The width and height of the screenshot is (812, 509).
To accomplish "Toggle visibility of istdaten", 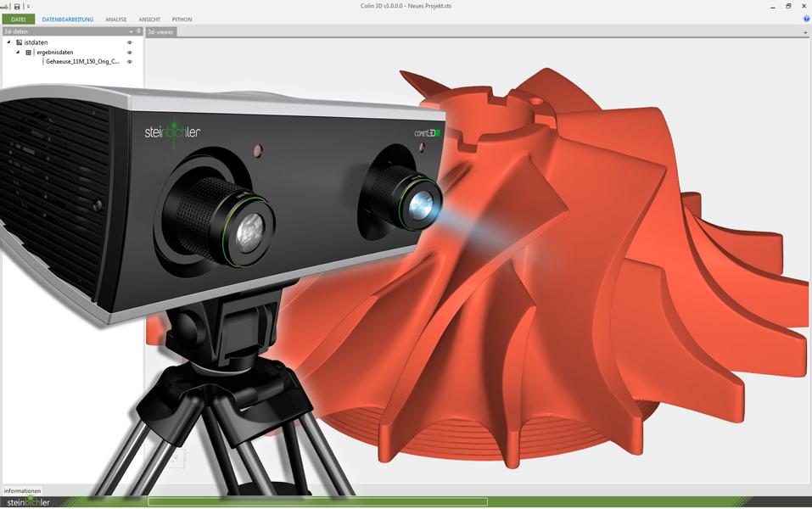I will click(x=130, y=42).
